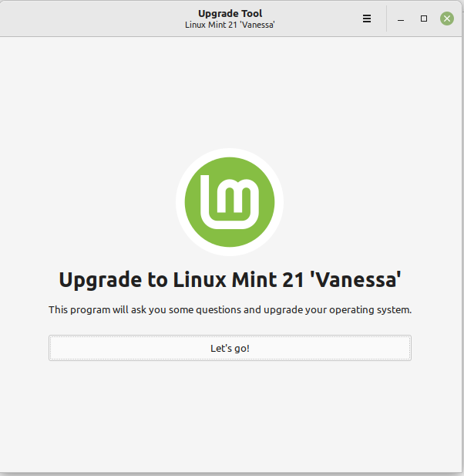Viewport: 464px width, 476px height.
Task: Click the green Linux Mint logo
Action: pos(230,202)
